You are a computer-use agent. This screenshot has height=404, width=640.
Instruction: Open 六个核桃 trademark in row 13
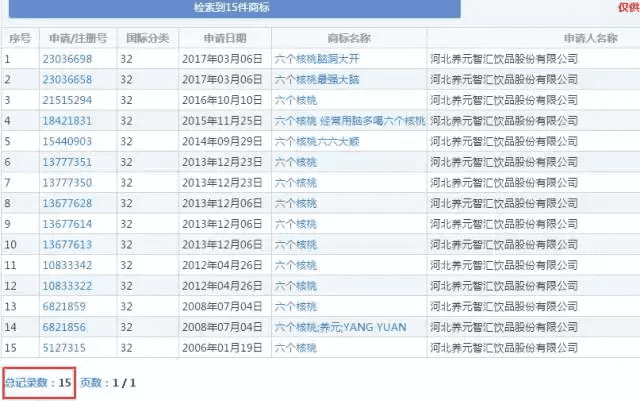(296, 307)
